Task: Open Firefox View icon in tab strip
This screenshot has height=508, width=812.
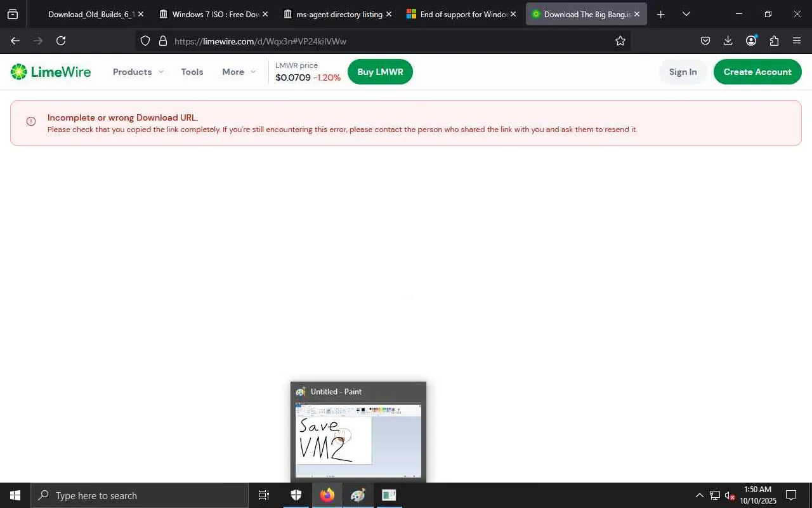Action: 13,14
